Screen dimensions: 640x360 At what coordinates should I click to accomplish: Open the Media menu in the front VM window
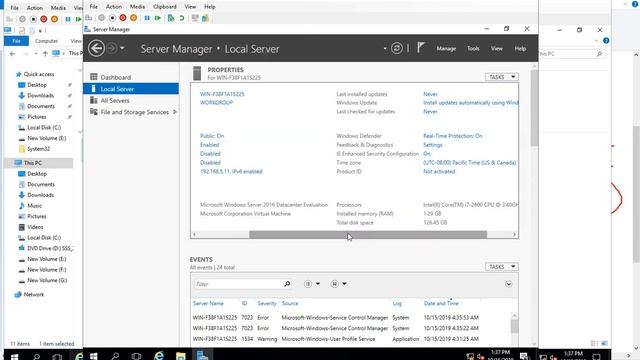coord(137,7)
